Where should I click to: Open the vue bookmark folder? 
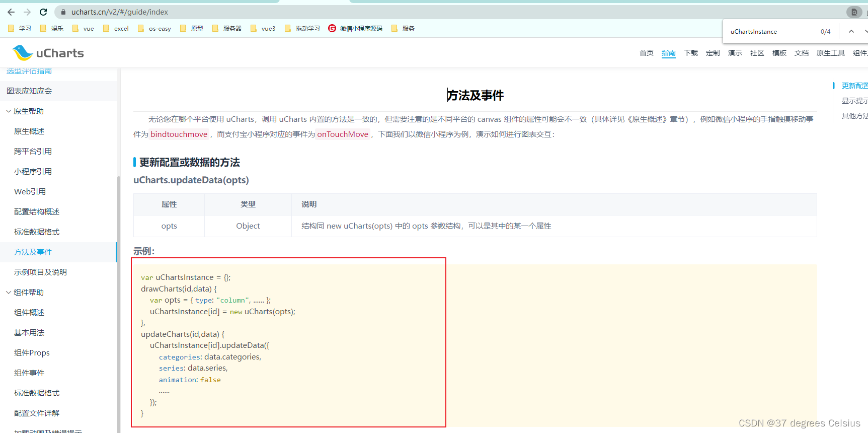coord(83,28)
